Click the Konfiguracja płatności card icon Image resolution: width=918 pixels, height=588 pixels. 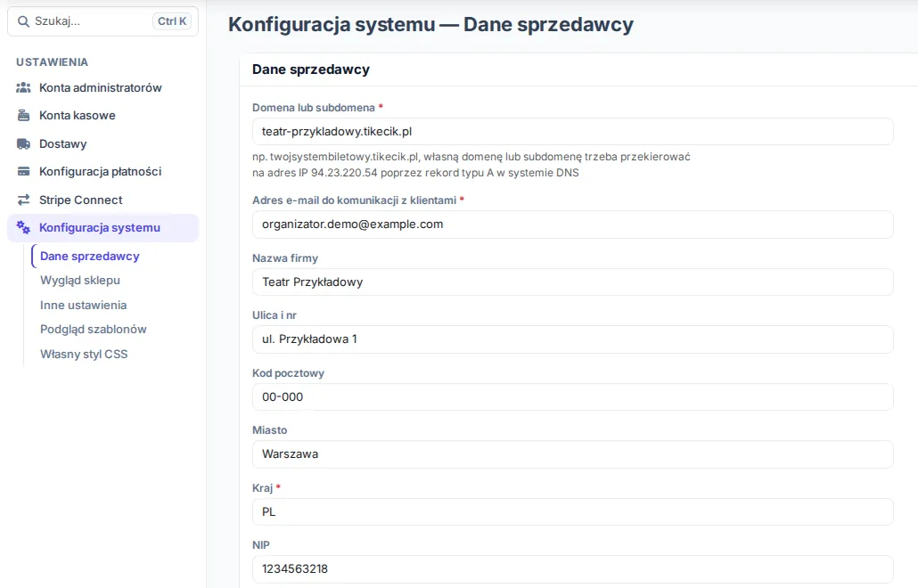(23, 171)
